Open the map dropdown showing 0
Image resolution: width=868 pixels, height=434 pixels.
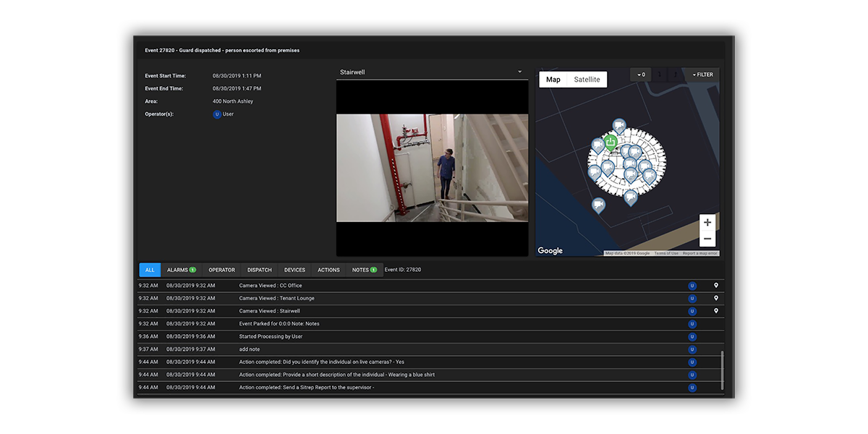pyautogui.click(x=641, y=75)
